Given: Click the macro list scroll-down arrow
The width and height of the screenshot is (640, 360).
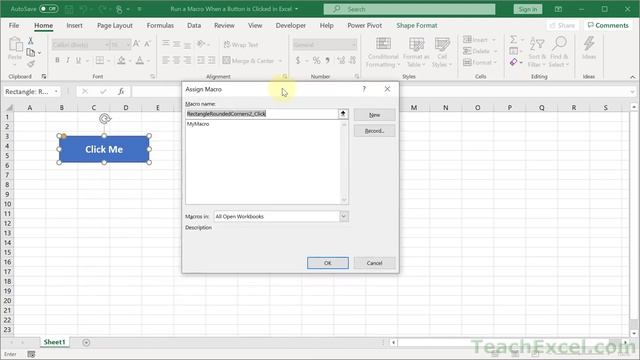Looking at the screenshot, I should point(344,200).
